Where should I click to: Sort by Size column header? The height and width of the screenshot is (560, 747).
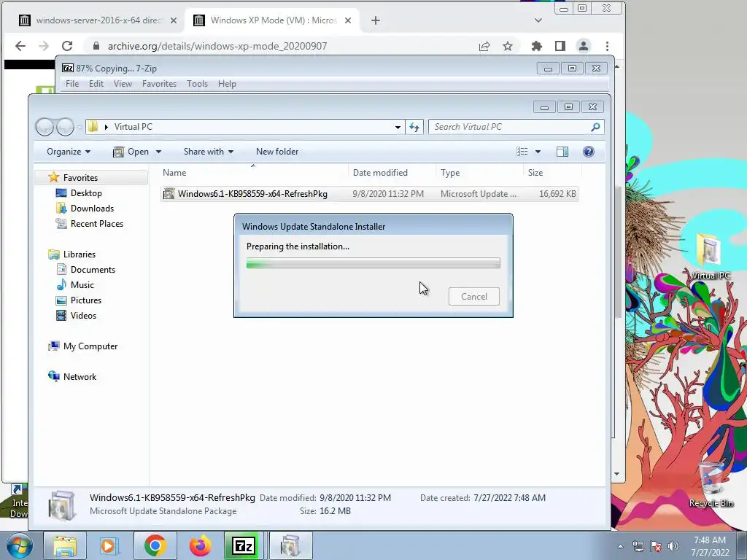click(552, 172)
